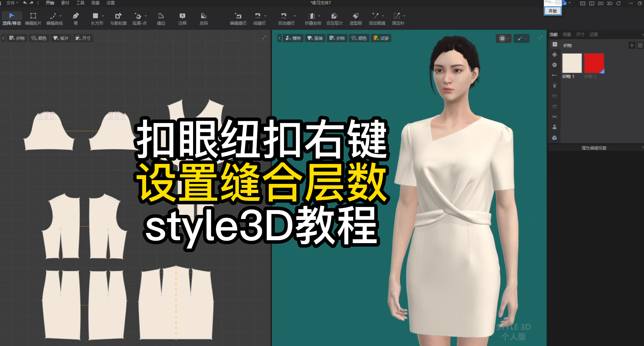Switch to the 素材 ribbon tab
Screen dimensions: 644x346
point(65,3)
